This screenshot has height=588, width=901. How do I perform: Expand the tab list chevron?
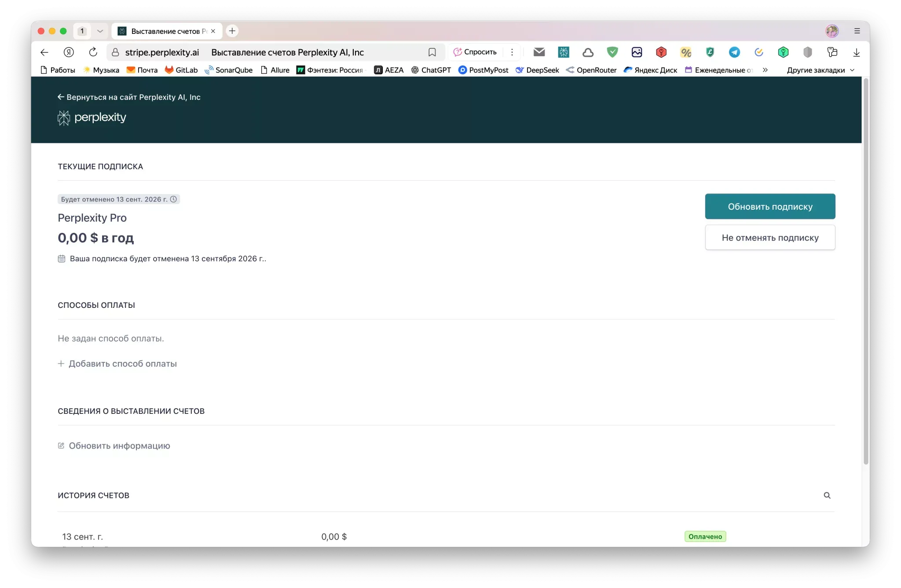pyautogui.click(x=100, y=31)
